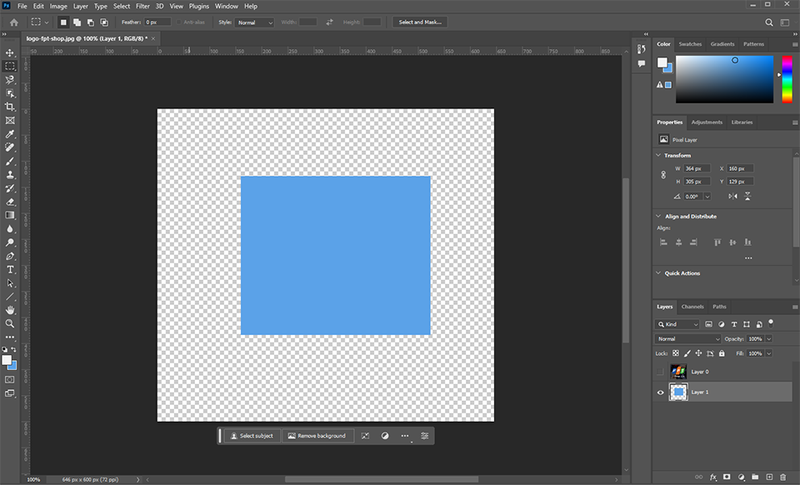Switch to the Swatches tab
The image size is (800, 485).
pyautogui.click(x=690, y=44)
